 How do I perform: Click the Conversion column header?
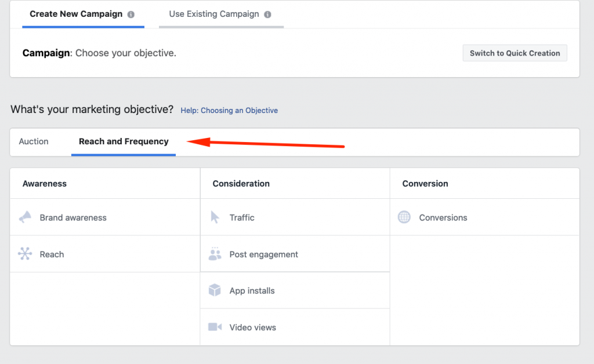(425, 184)
